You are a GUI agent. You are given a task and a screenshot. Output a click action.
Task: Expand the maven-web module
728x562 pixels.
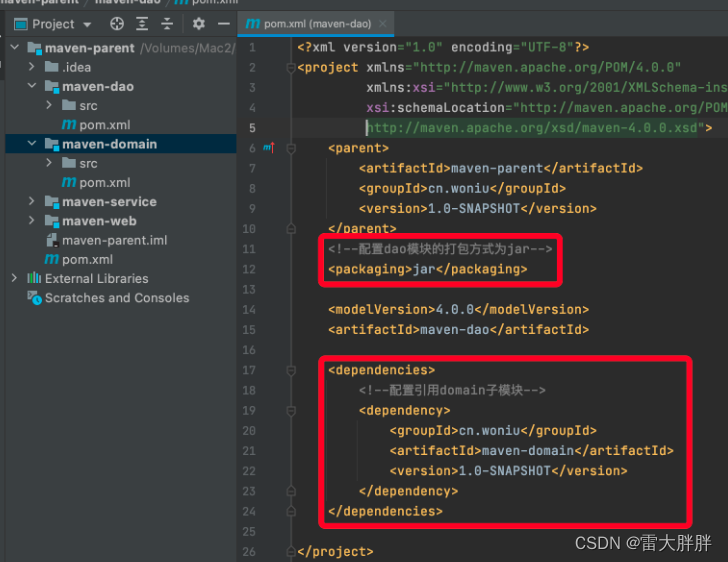coord(31,221)
